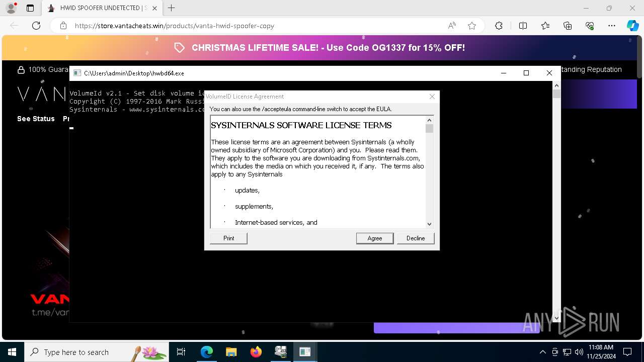Click the Read aloud icon in address bar
This screenshot has width=644, height=362.
click(452, 26)
